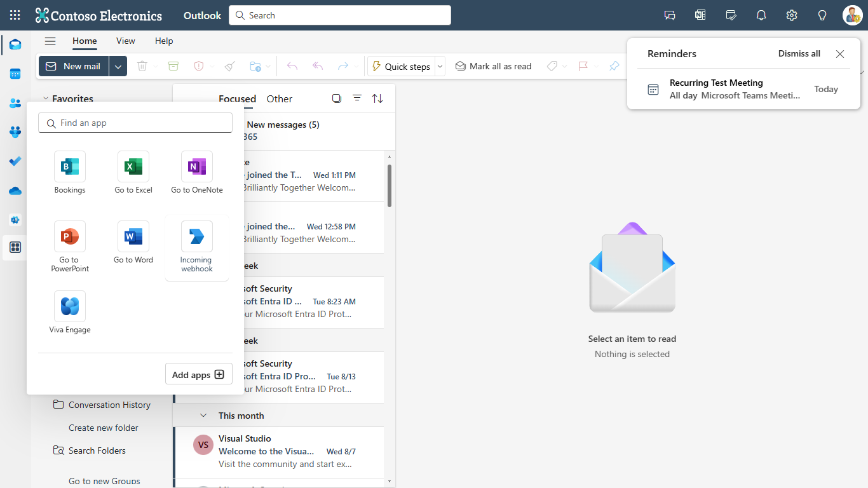The width and height of the screenshot is (868, 488).
Task: Click the Delete trash toolbar icon
Action: [142, 66]
